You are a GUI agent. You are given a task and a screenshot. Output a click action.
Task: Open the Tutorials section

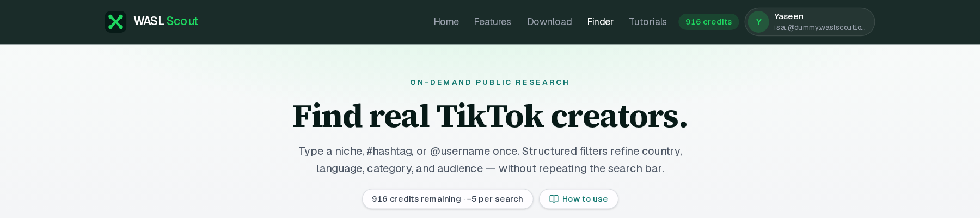pyautogui.click(x=647, y=22)
